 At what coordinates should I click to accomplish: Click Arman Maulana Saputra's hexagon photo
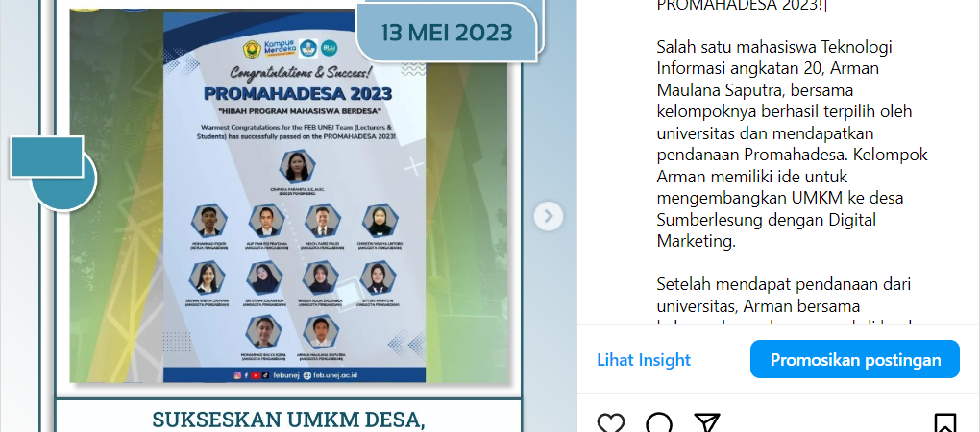[321, 331]
